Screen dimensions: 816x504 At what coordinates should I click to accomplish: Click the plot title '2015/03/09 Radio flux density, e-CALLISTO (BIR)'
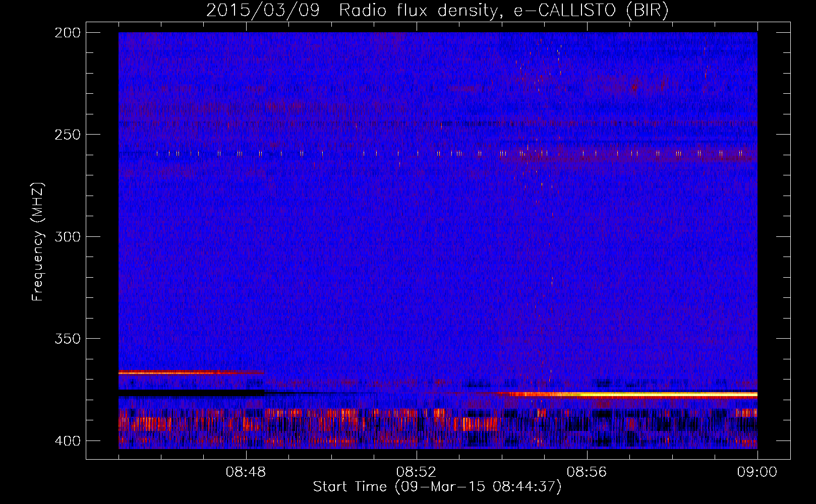[437, 10]
